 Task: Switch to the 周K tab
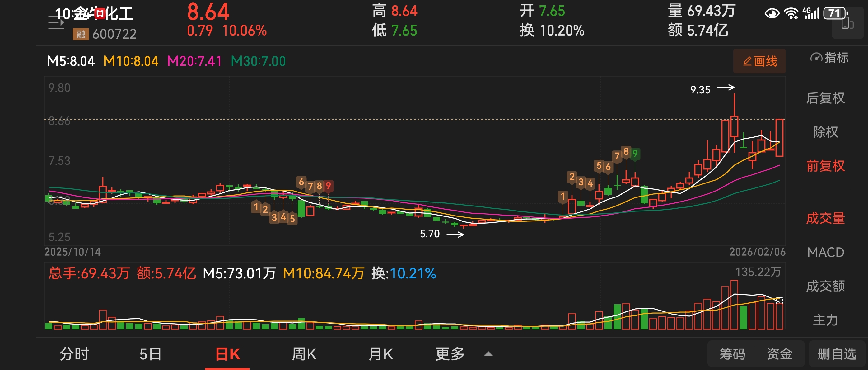304,354
